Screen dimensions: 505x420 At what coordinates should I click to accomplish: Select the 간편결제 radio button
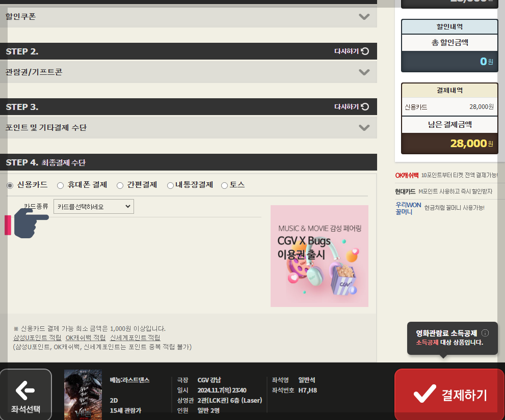(120, 185)
